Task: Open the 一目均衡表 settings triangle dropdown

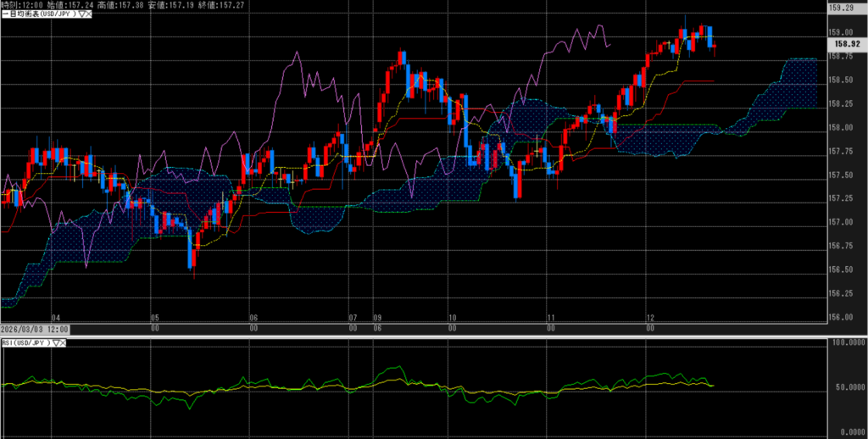Action: tap(81, 14)
